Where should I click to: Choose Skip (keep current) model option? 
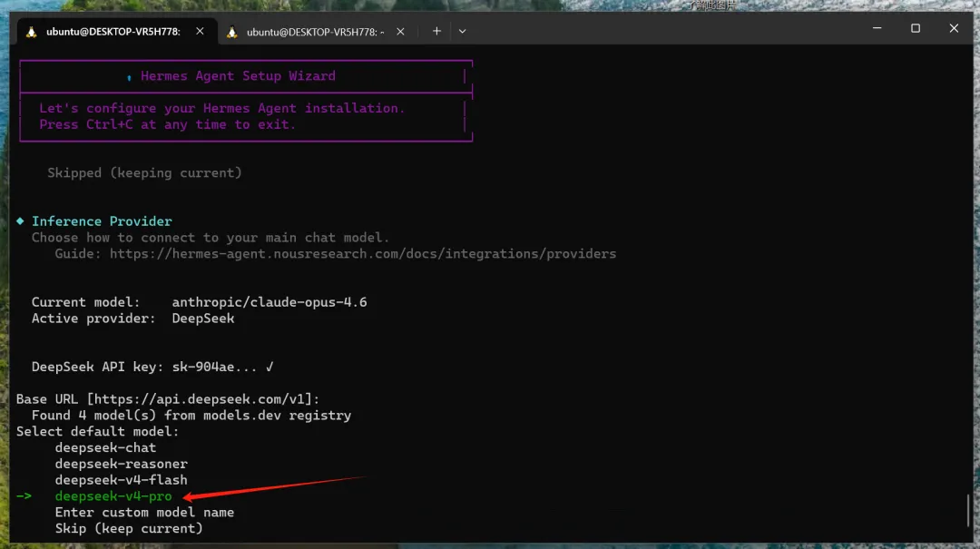[129, 529]
